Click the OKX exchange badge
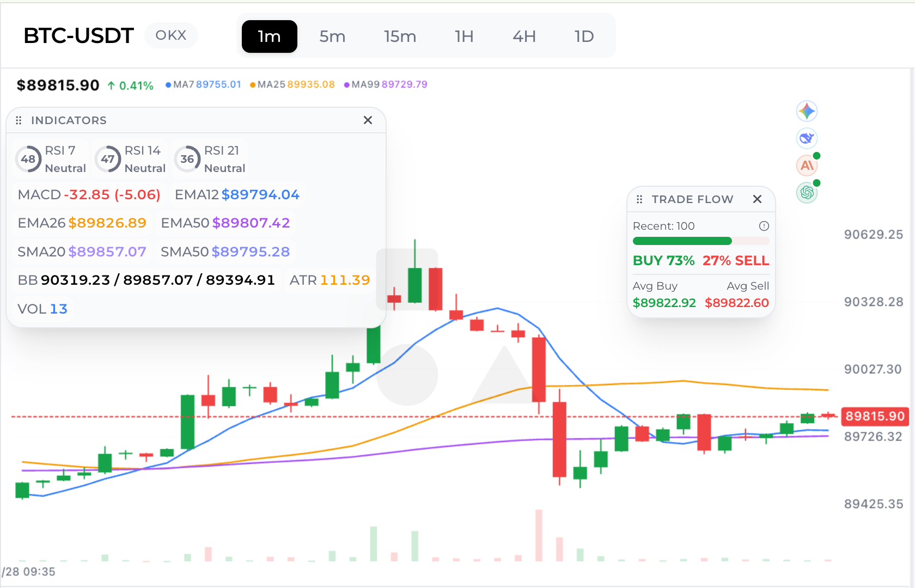This screenshot has height=588, width=915. pos(171,35)
